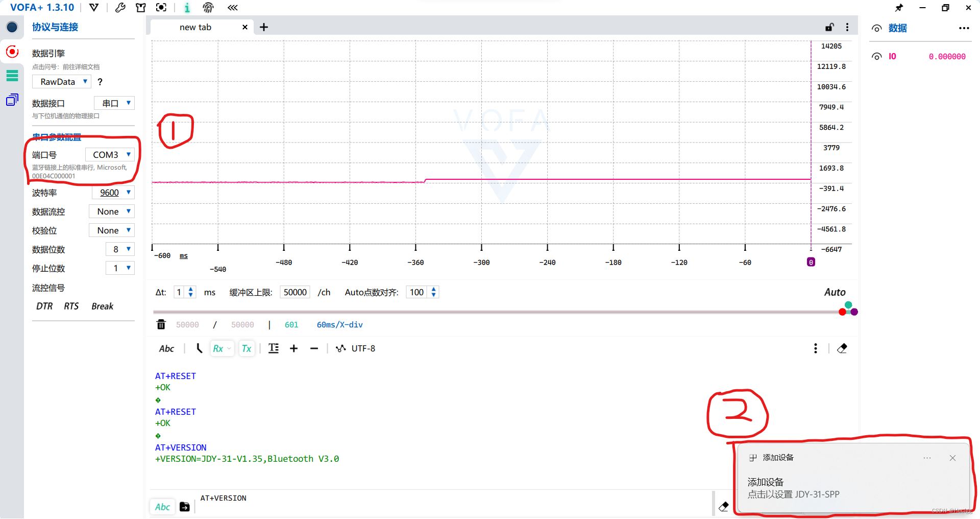The image size is (980, 519).
Task: Toggle Tx message display
Action: [247, 348]
